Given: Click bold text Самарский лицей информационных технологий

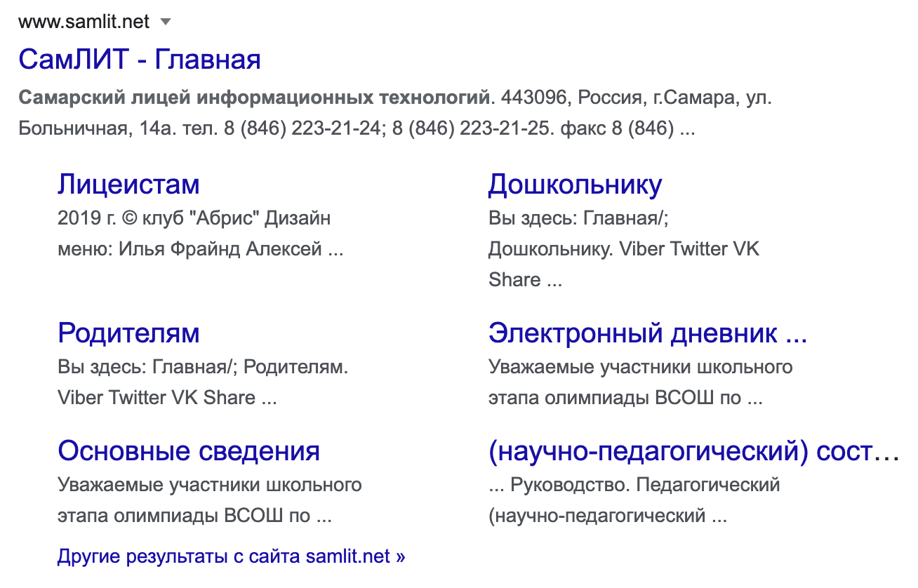Looking at the screenshot, I should 253,97.
